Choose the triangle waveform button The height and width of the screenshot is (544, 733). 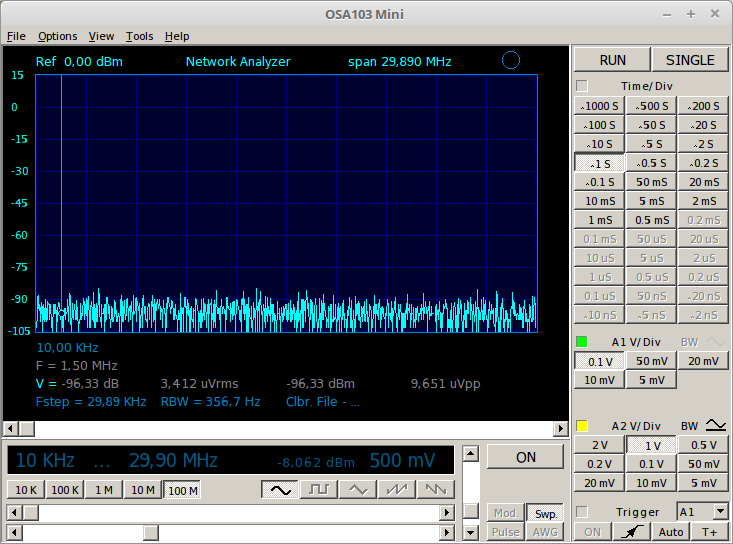tap(356, 490)
